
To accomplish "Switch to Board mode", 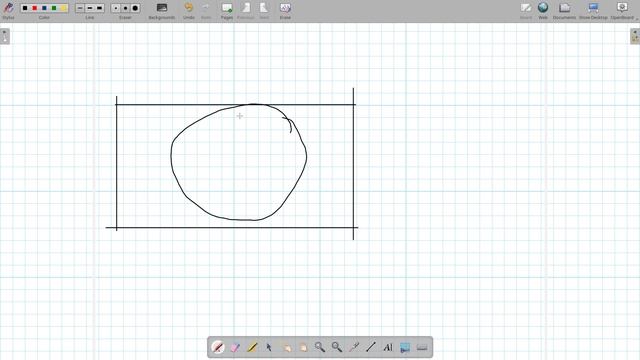I will pos(526,11).
